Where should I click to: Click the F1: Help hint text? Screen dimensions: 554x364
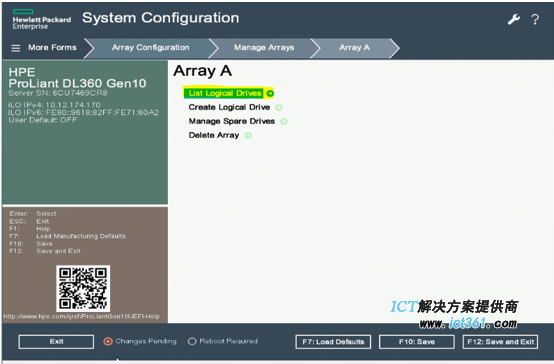[30, 229]
